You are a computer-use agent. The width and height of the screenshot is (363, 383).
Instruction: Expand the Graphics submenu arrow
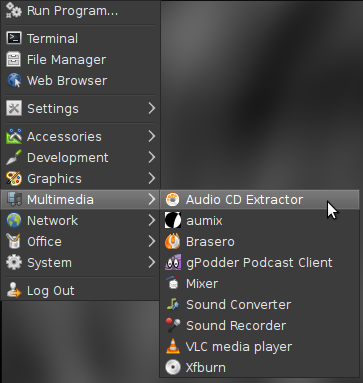pyautogui.click(x=152, y=178)
